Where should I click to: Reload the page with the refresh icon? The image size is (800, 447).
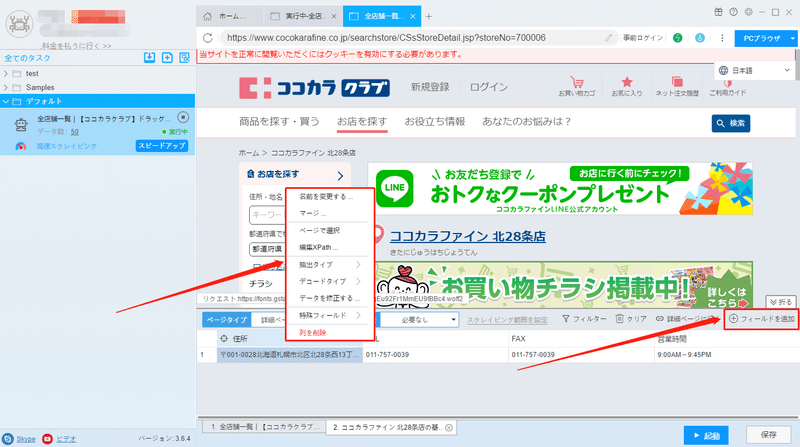click(208, 38)
